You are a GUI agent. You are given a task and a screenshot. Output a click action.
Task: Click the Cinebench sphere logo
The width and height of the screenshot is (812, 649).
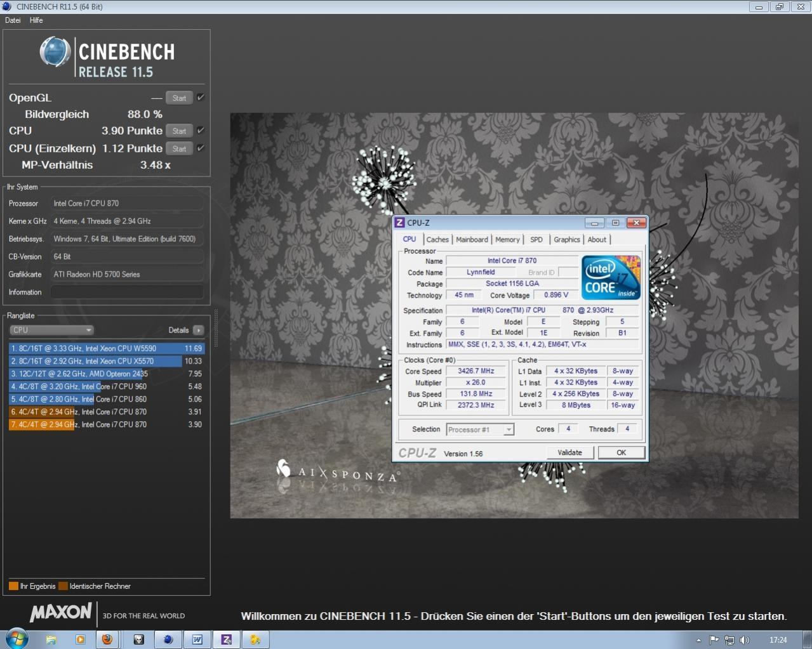pyautogui.click(x=55, y=52)
